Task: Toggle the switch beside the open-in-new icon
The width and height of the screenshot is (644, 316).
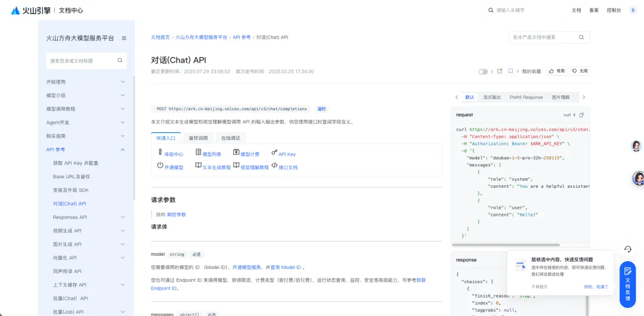Action: point(482,72)
